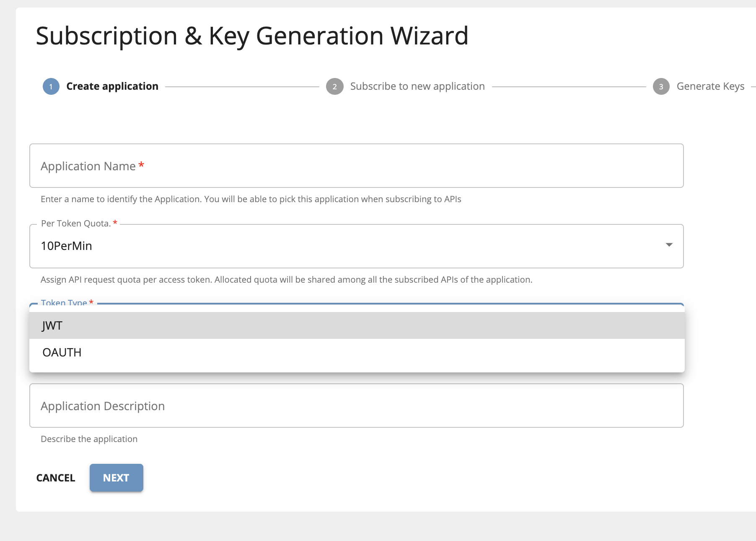Focus the Application Description field
The image size is (756, 541).
[357, 406]
